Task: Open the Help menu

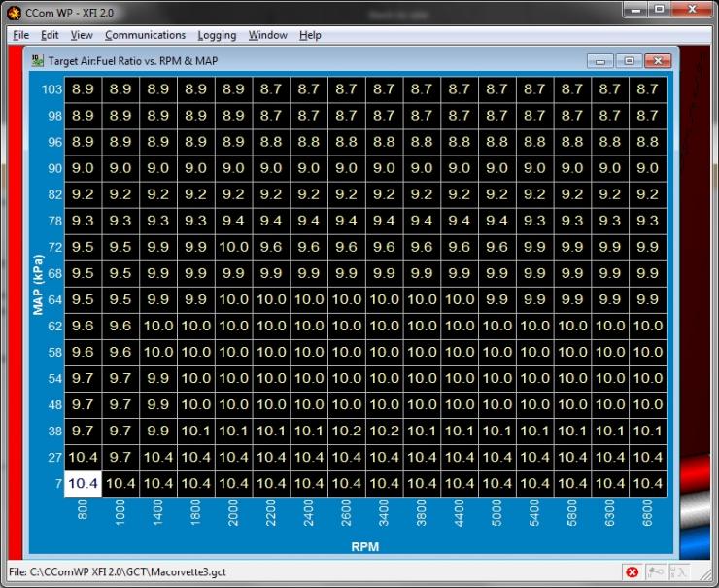Action: [x=310, y=35]
